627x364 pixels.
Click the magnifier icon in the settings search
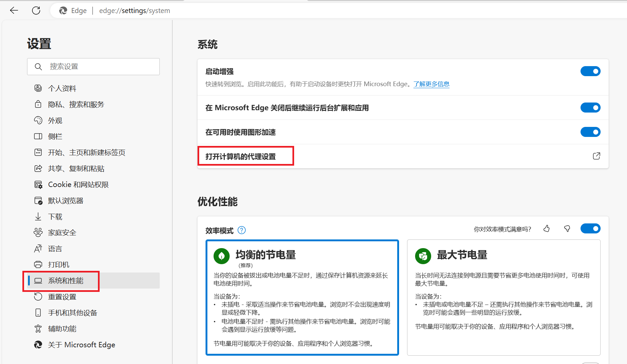point(38,67)
